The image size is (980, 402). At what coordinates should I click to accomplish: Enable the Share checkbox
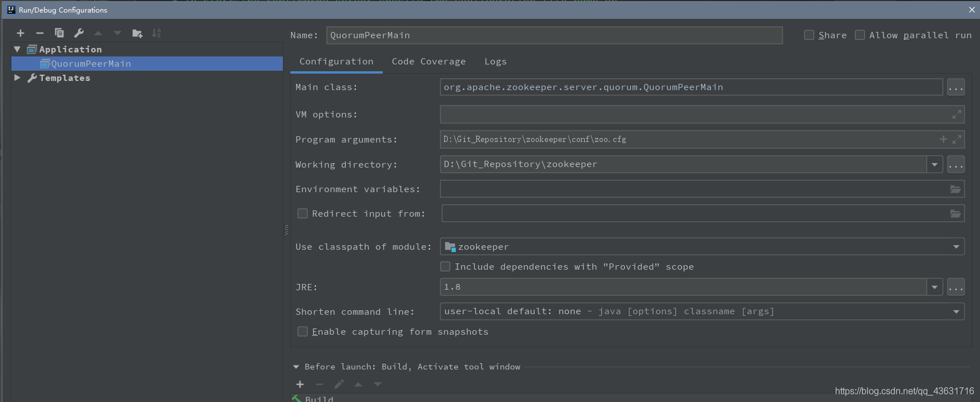point(809,35)
